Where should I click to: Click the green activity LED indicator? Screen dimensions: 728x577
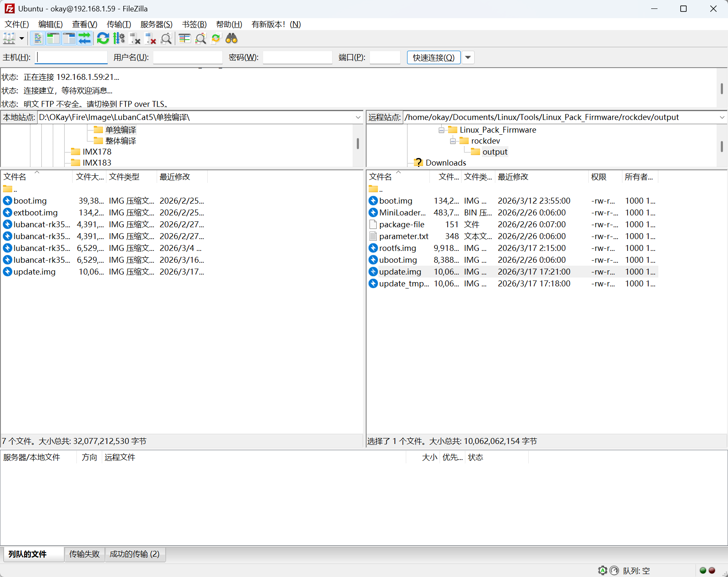pos(703,571)
